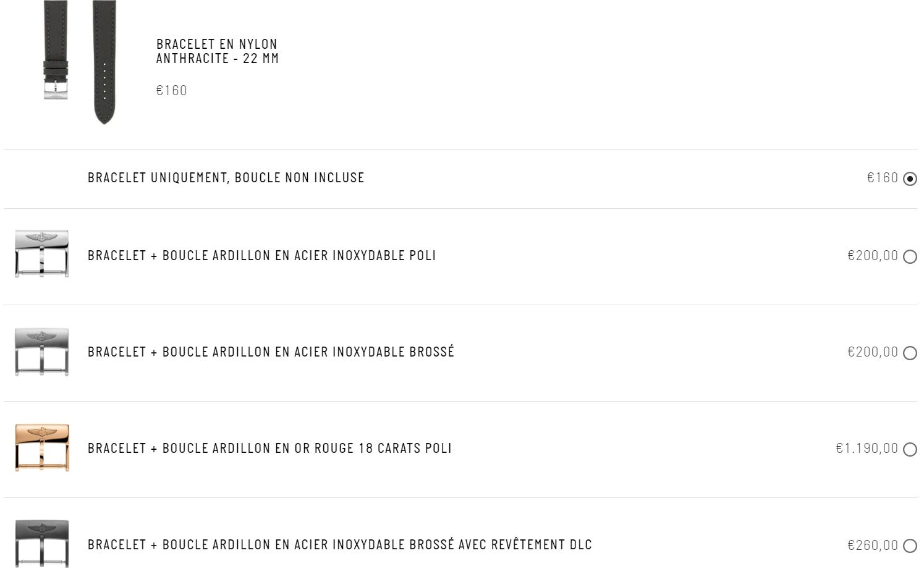Click the €160 price under strap title
The image size is (924, 574).
pyautogui.click(x=171, y=91)
